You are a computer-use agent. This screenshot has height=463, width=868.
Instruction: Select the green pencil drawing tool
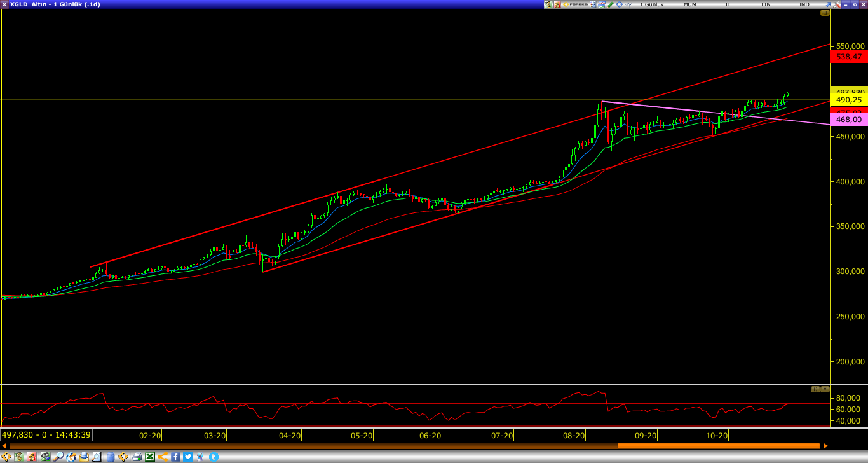(x=611, y=4)
